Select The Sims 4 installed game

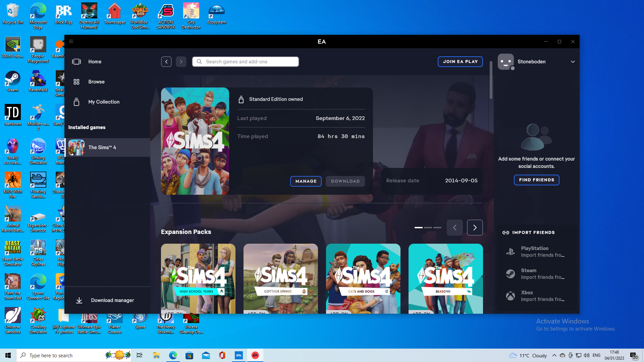[107, 147]
